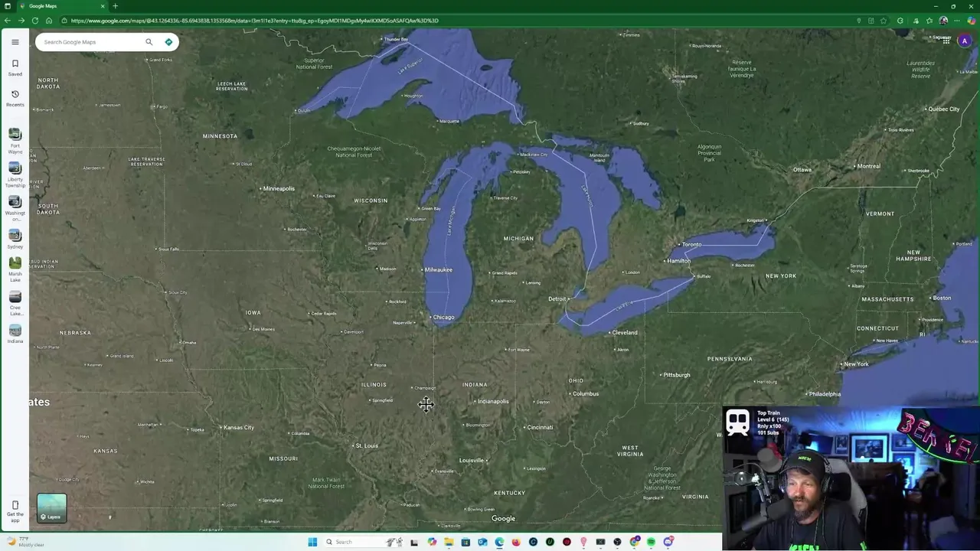
Task: Open the Google apps grid
Action: coord(946,41)
